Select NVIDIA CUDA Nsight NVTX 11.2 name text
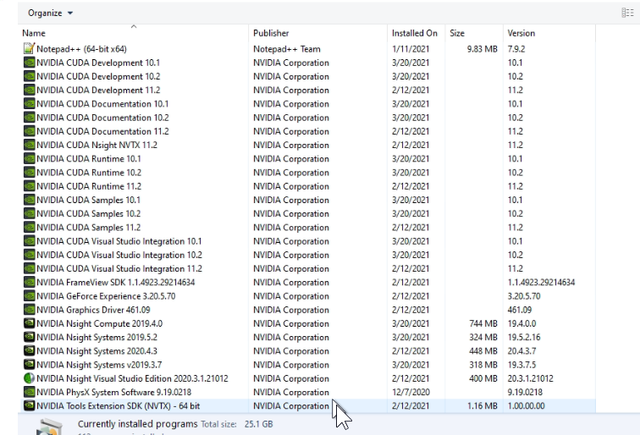 [x=97, y=145]
